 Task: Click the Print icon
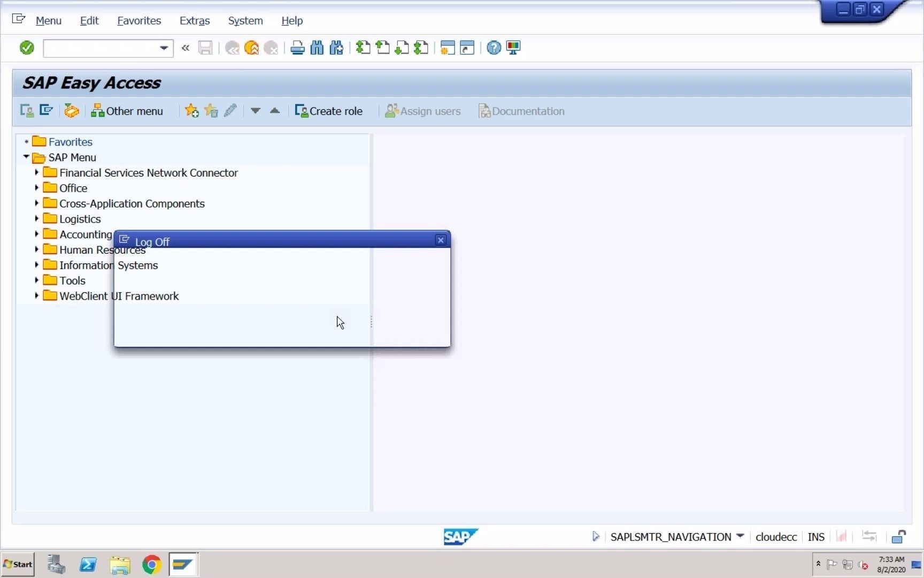click(297, 48)
